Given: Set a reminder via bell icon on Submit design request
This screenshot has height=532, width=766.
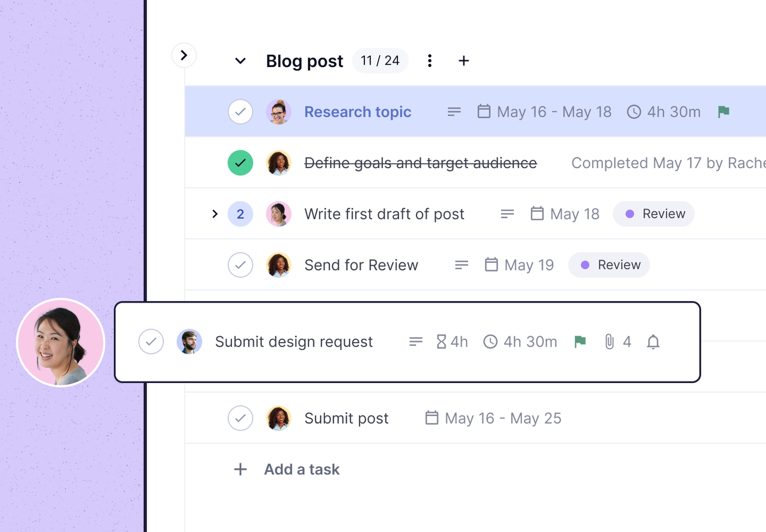Looking at the screenshot, I should 653,341.
